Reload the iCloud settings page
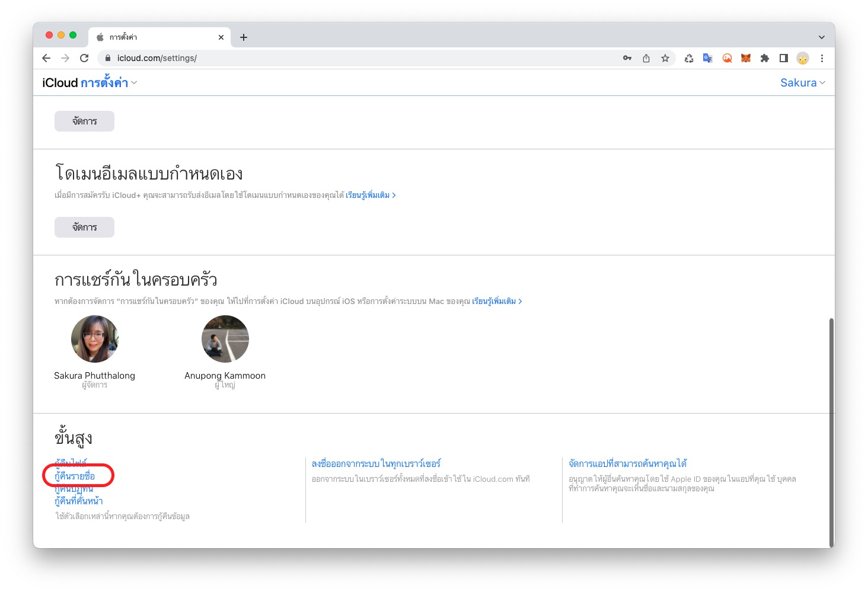Screen dimensions: 868x592 (x=84, y=58)
